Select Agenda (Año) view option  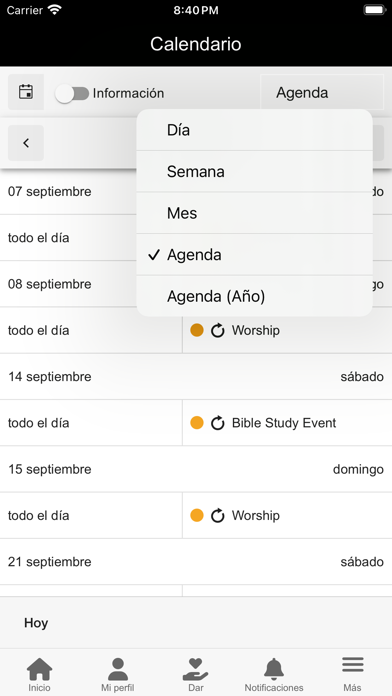tap(254, 296)
